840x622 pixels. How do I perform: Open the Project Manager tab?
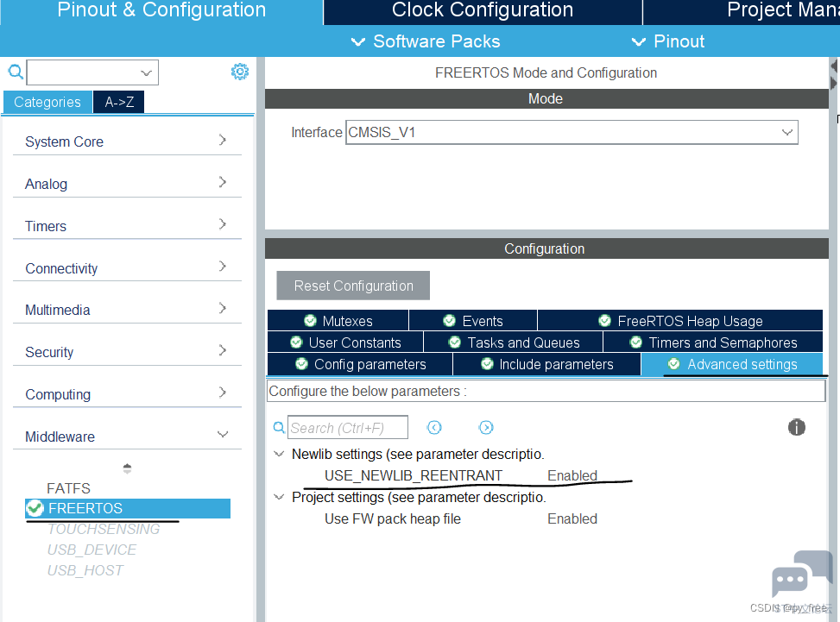click(x=742, y=12)
